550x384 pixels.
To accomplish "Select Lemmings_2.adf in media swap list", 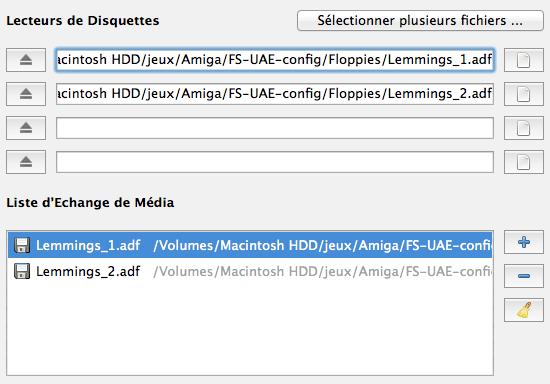I will click(250, 271).
